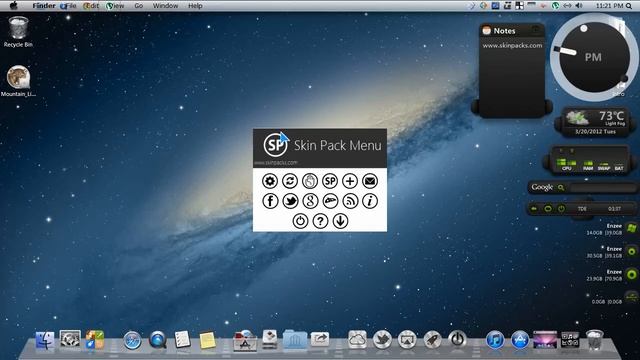Click refresh arrows icon in Skin Pack Menu
Image resolution: width=640 pixels, height=360 pixels.
pyautogui.click(x=290, y=181)
